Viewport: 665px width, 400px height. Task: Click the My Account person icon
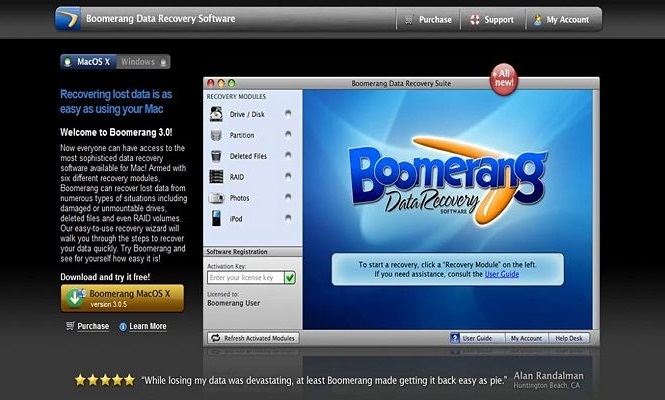click(x=537, y=20)
